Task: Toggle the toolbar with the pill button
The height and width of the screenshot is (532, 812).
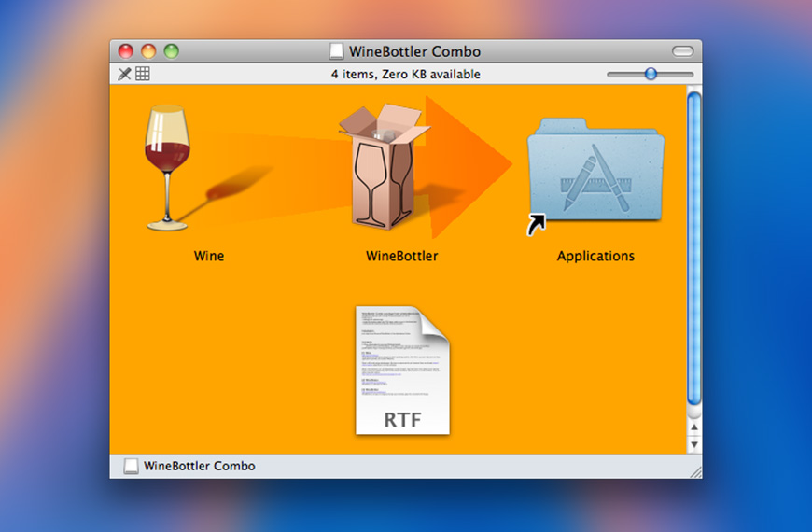Action: pyautogui.click(x=682, y=50)
